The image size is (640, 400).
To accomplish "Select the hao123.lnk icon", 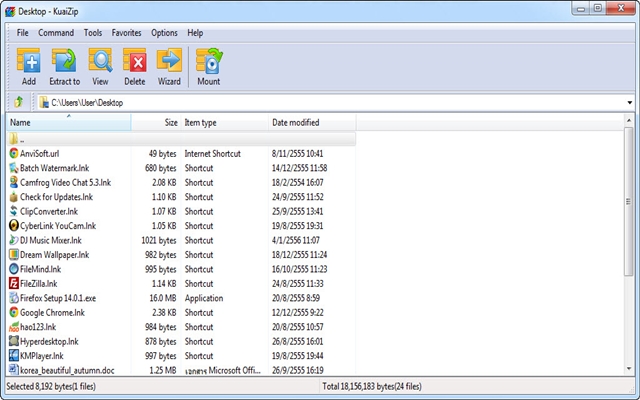I will pyautogui.click(x=14, y=327).
